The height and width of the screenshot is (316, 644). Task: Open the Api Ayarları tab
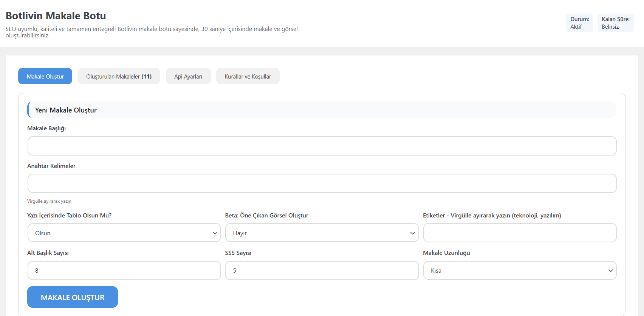click(x=188, y=76)
